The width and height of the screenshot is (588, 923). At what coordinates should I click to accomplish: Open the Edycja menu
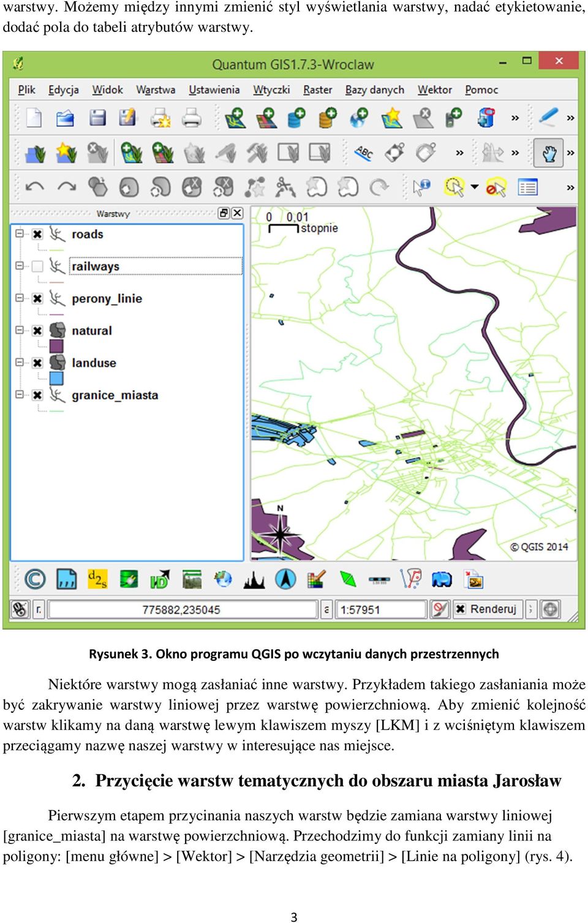63,89
